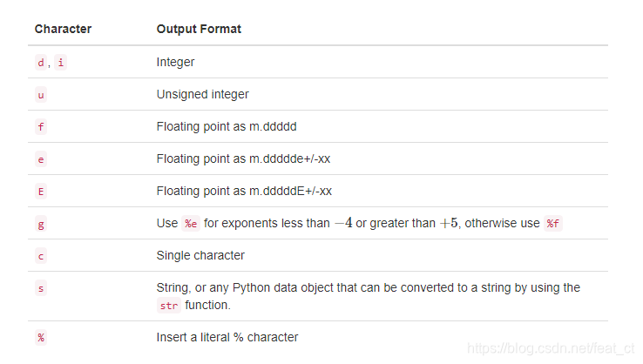Select the uppercase 'E' code badge

point(41,192)
